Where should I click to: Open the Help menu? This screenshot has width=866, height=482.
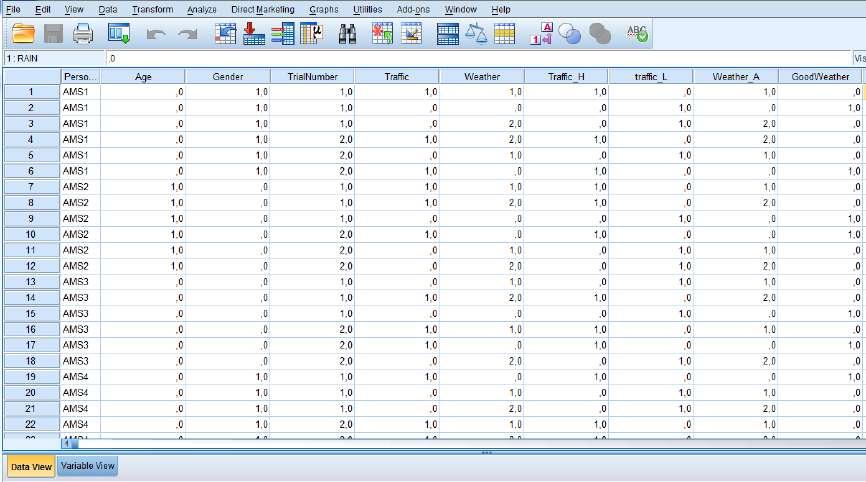501,9
